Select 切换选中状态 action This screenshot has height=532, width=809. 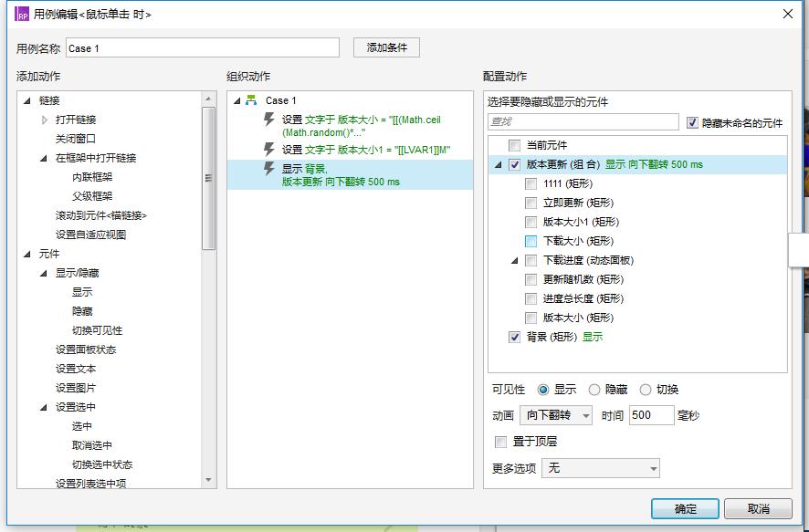(102, 464)
